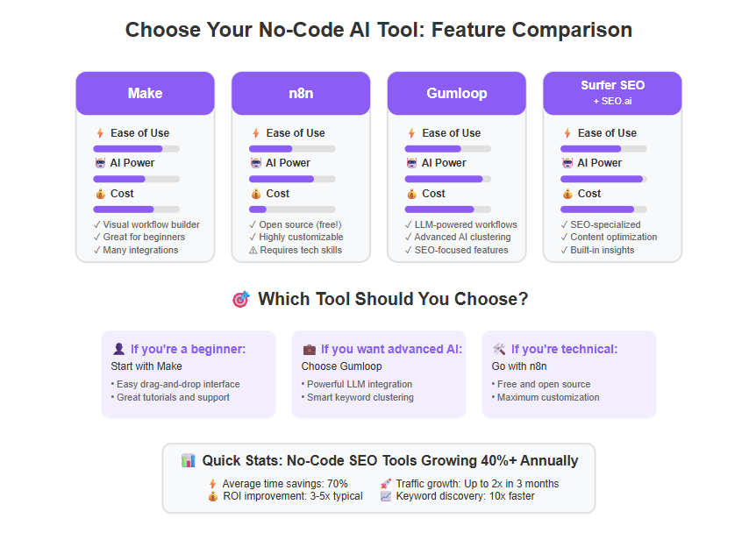Click the robot icon beside n8n's AI Power
Screen dimensions: 756x540
(x=256, y=163)
